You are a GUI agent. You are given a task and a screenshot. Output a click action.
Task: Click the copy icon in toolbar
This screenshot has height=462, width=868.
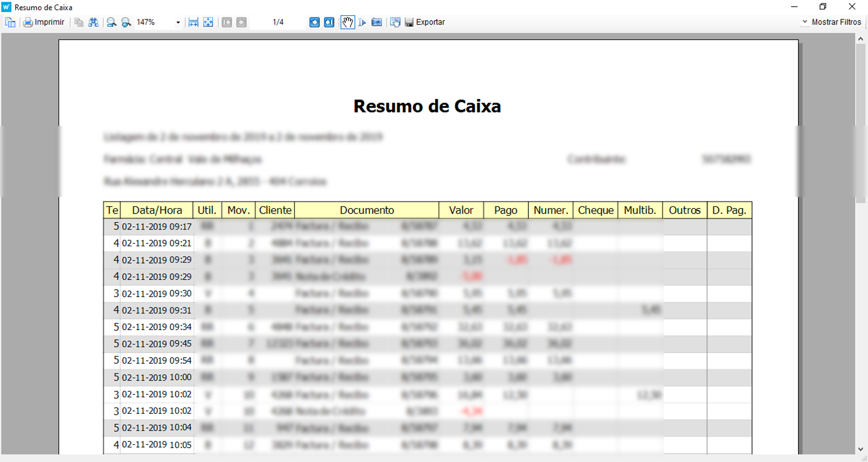[x=79, y=23]
